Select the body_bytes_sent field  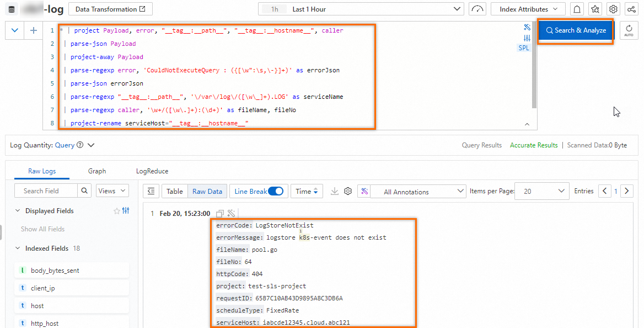click(x=72, y=271)
